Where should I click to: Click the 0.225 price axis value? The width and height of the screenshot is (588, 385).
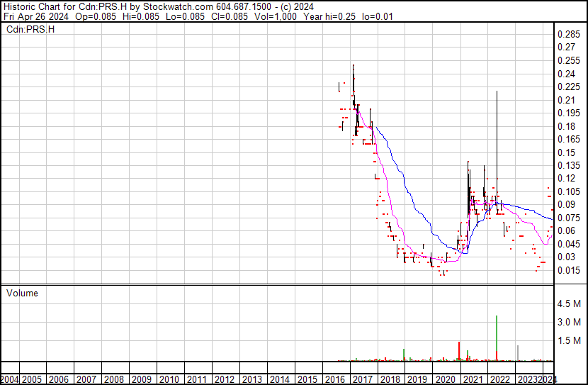pyautogui.click(x=569, y=87)
